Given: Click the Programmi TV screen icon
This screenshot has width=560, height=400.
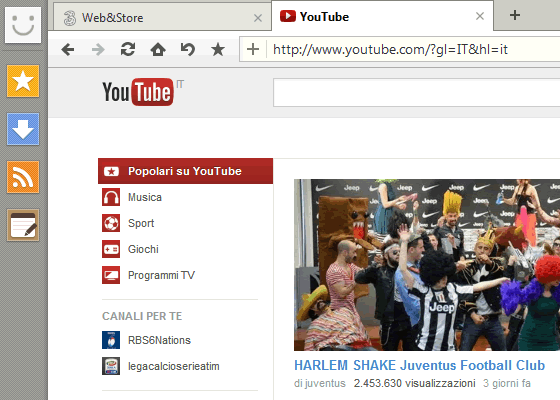Looking at the screenshot, I should coord(111,275).
